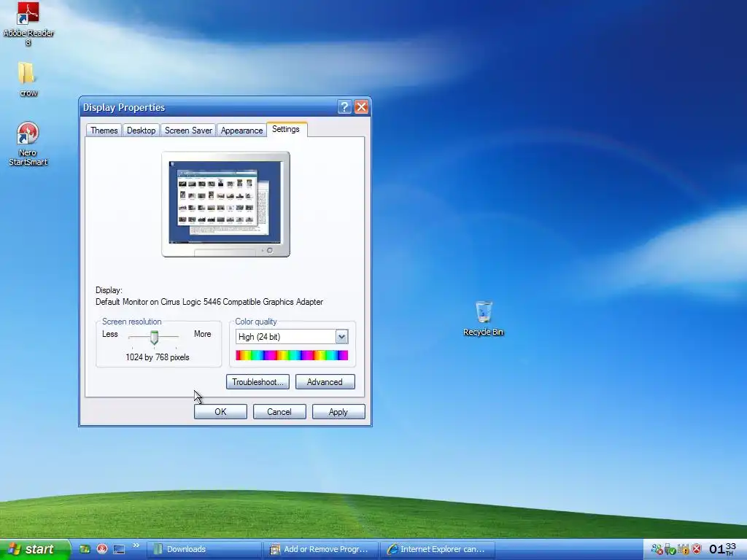Click the network connection tray icon
The image size is (747, 560).
point(657,550)
